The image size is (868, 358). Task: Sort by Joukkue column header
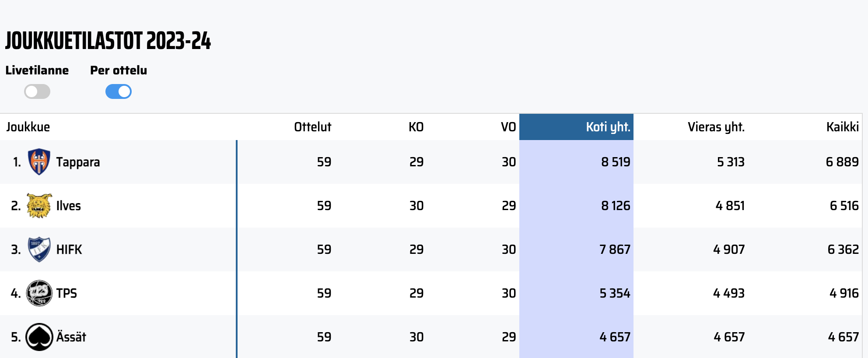(x=28, y=127)
